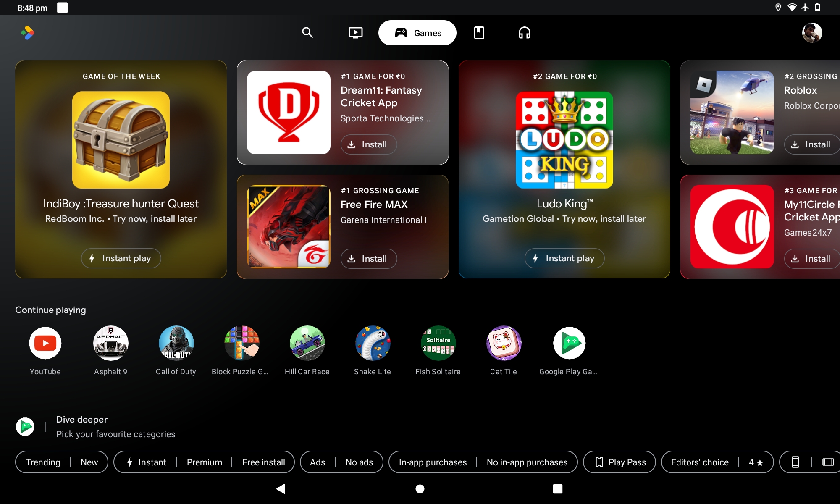The image size is (840, 504).
Task: Open the Books tab icon
Action: [x=479, y=33]
